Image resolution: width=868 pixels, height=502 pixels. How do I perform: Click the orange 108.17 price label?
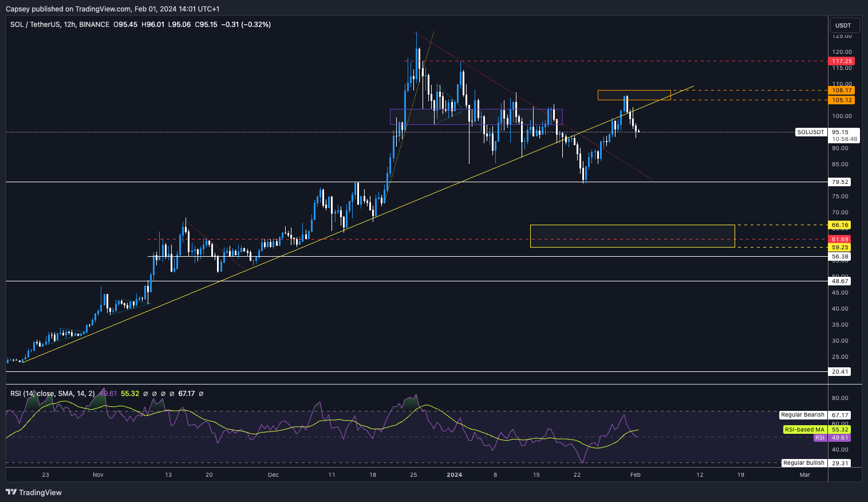(x=842, y=90)
